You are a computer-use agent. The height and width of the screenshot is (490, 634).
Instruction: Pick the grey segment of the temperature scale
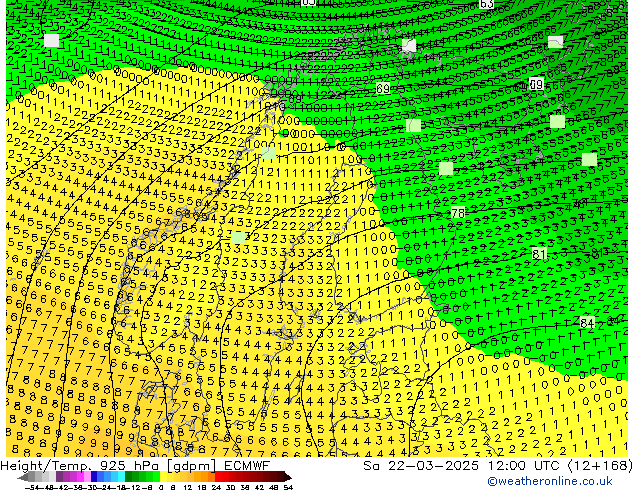(32, 477)
